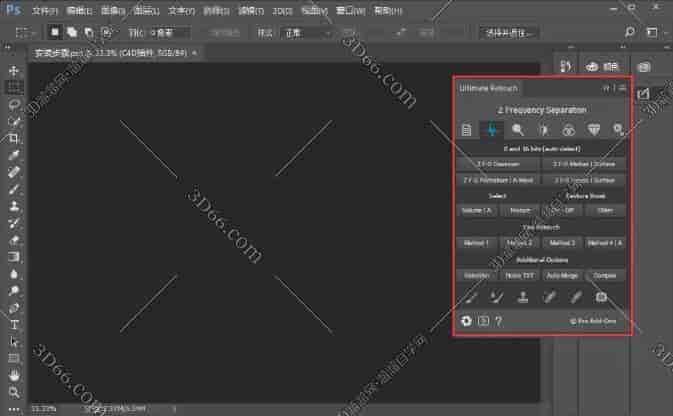Open the help question mark icon

(499, 321)
